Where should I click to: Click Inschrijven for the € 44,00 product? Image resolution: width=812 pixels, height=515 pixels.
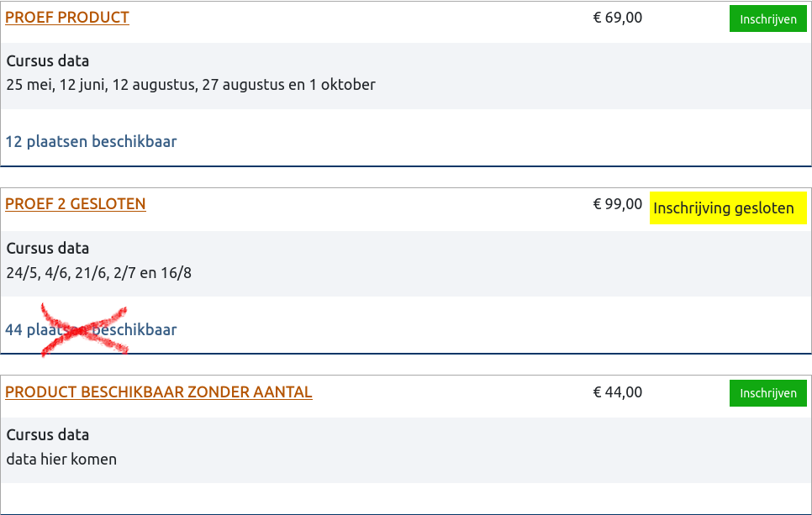click(767, 393)
